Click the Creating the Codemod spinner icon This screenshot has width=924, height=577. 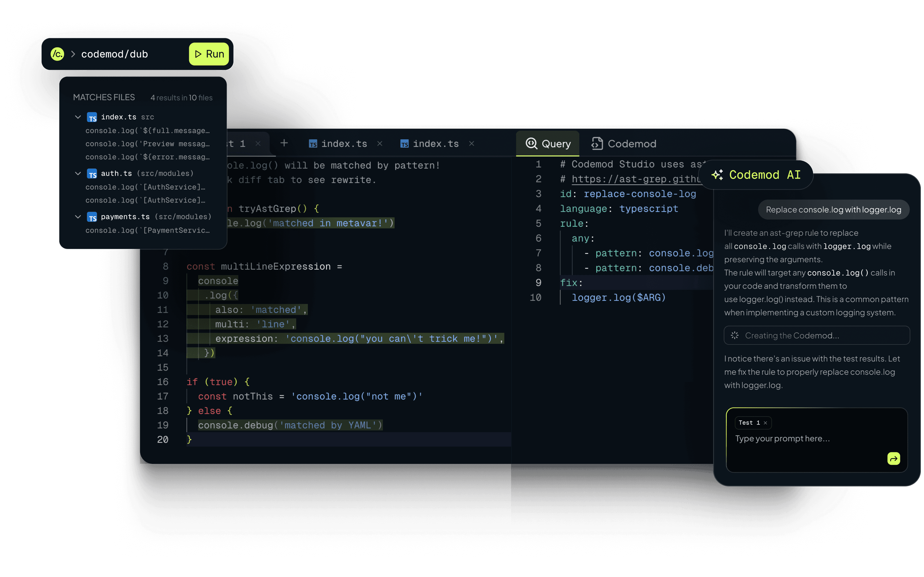pyautogui.click(x=735, y=336)
